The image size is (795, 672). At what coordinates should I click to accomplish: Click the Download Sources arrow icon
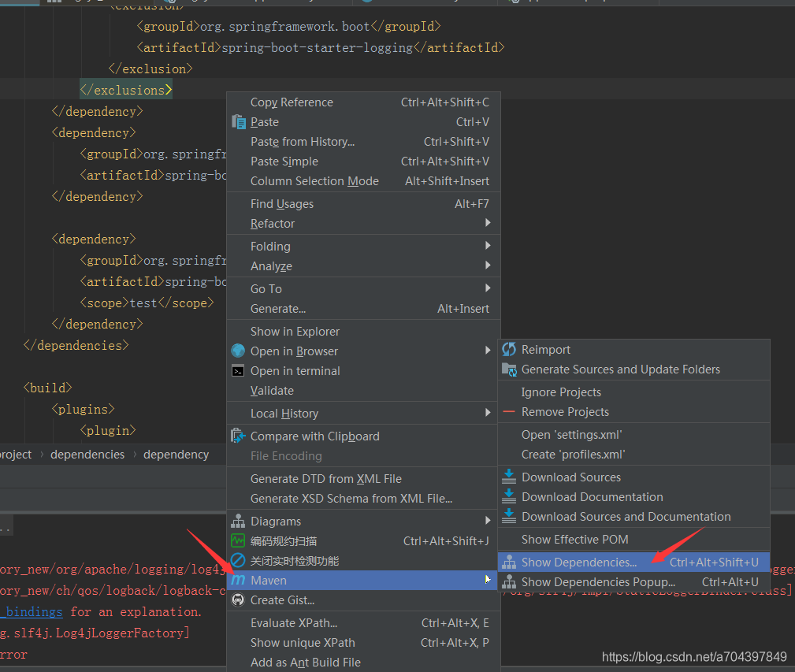[509, 477]
